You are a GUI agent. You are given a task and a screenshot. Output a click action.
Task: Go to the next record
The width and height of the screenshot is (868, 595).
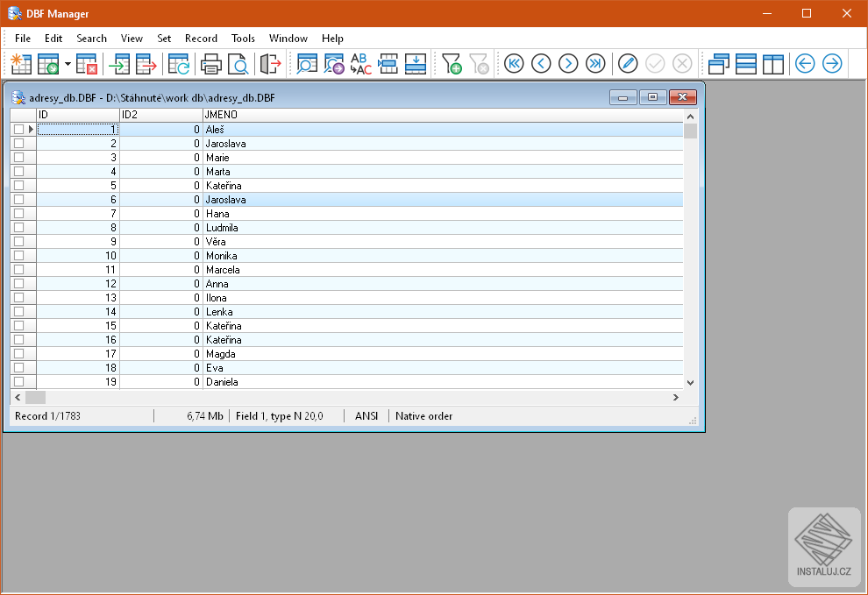pos(568,63)
